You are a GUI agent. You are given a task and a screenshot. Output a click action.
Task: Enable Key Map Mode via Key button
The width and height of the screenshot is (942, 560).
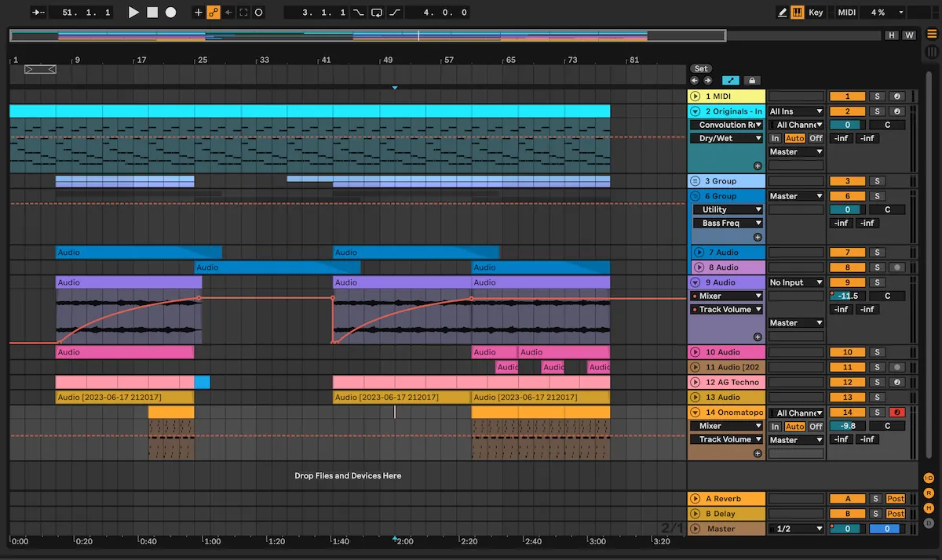point(816,13)
